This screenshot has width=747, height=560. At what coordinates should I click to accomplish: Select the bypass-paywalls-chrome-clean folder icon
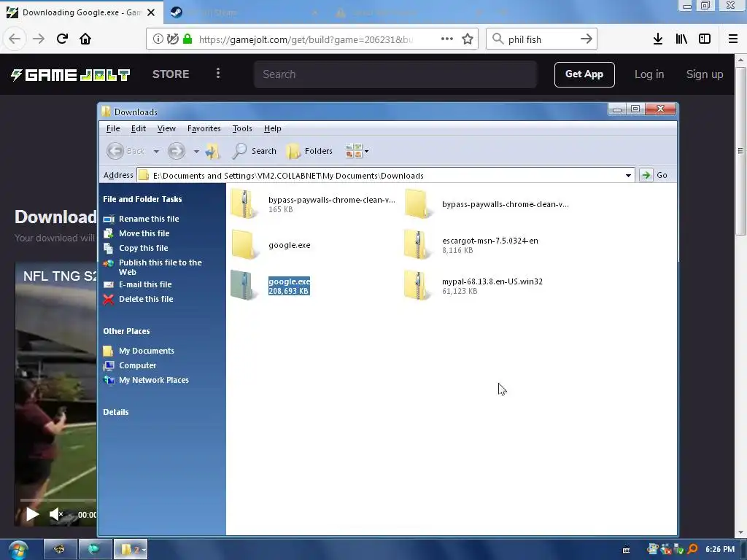tap(418, 204)
